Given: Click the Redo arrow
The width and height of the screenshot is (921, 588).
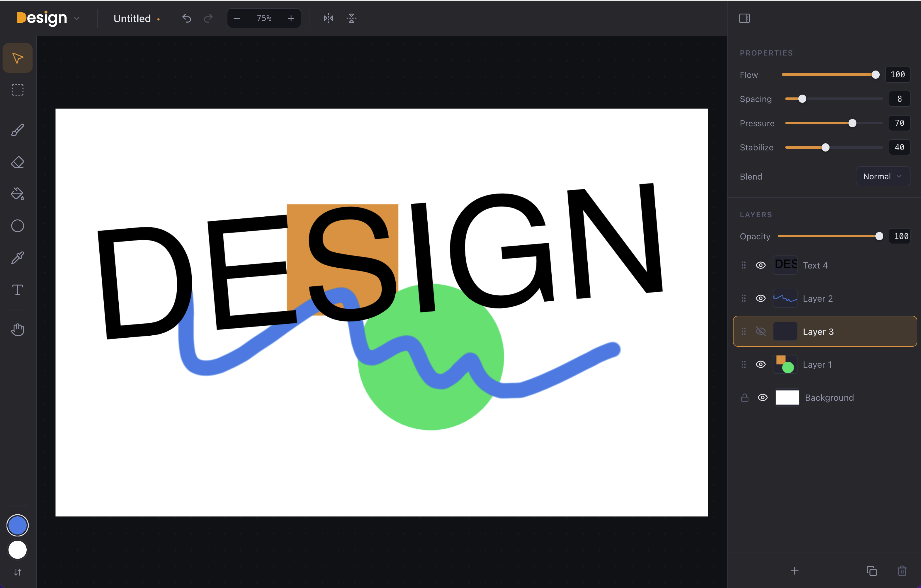Looking at the screenshot, I should click(x=208, y=18).
